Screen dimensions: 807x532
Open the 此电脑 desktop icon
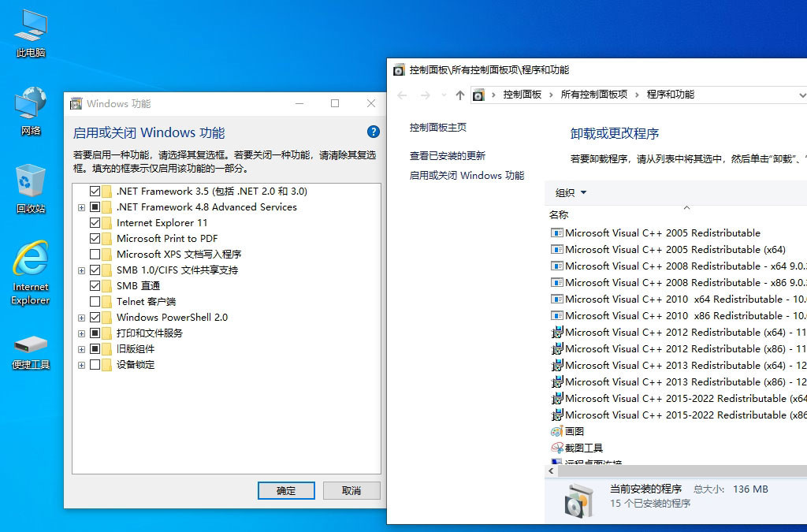(x=31, y=33)
